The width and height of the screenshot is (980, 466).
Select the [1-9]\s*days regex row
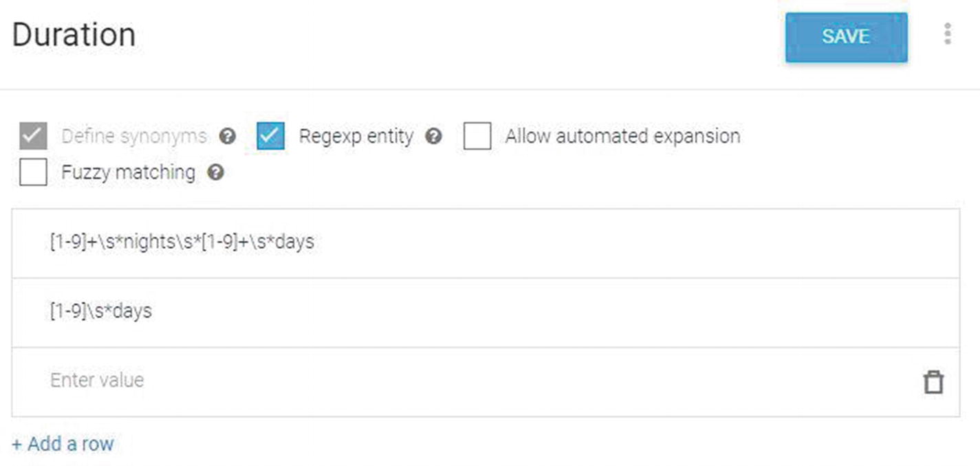(486, 313)
